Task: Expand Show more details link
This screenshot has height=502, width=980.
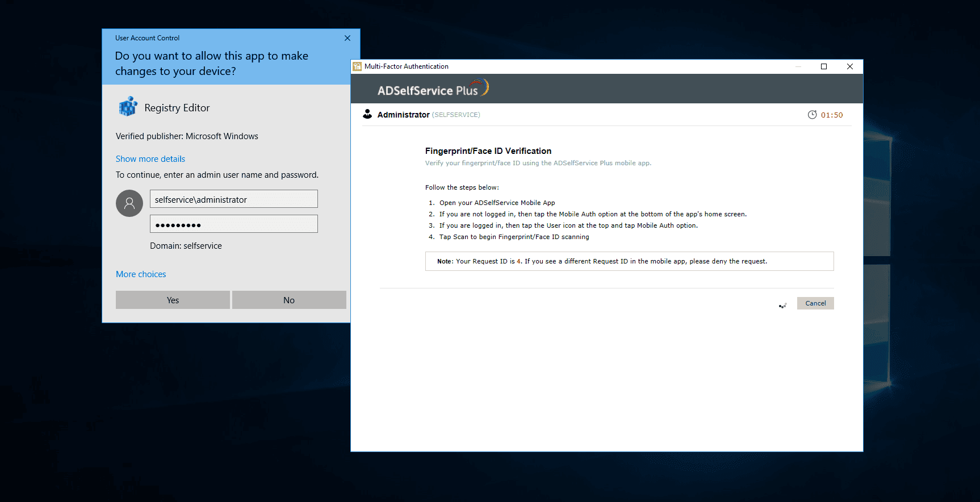Action: pyautogui.click(x=150, y=159)
